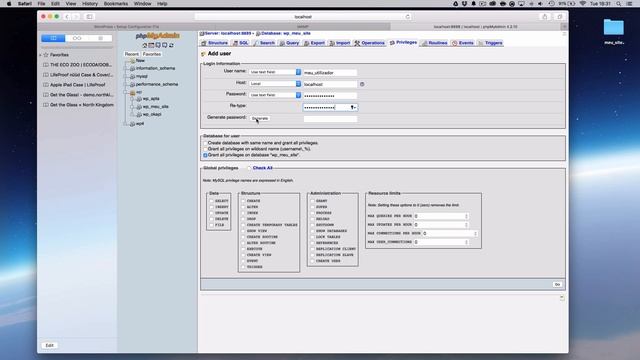
Task: Click wp_meu_site database icon in tree
Action: (139, 107)
